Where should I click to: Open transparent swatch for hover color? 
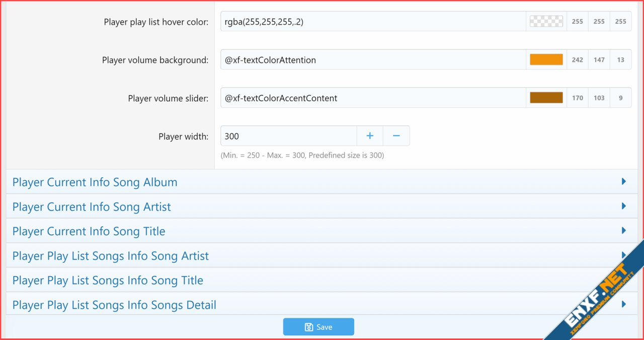point(546,22)
